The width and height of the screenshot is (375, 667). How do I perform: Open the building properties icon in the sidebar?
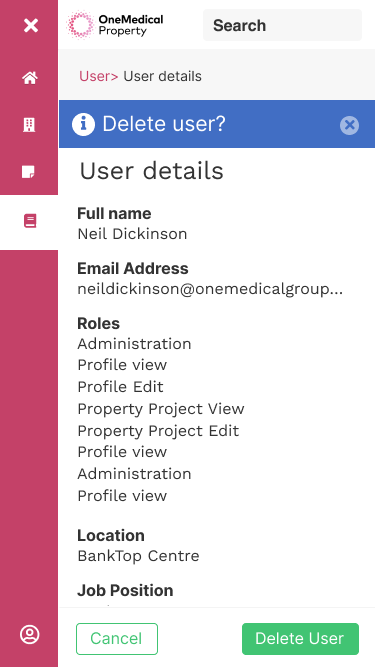(x=29, y=125)
